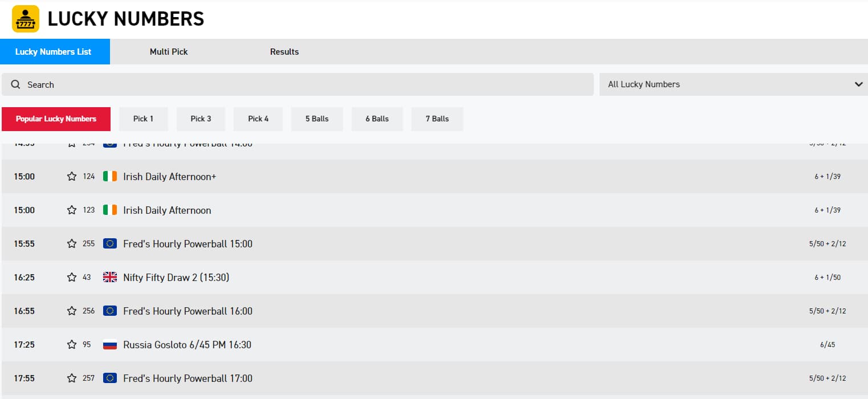Screen dimensions: 868x399
Task: Show 7 Balls games
Action: 437,119
